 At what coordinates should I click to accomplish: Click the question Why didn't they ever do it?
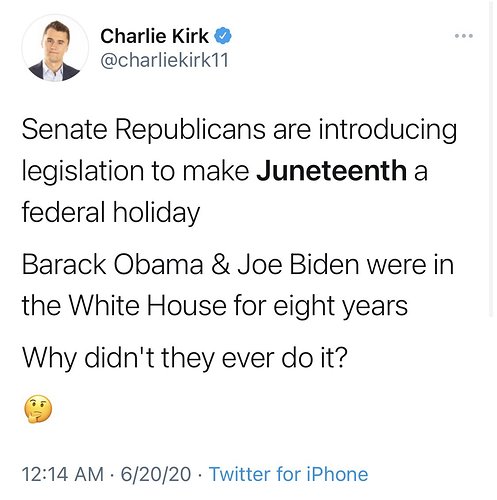(x=185, y=357)
